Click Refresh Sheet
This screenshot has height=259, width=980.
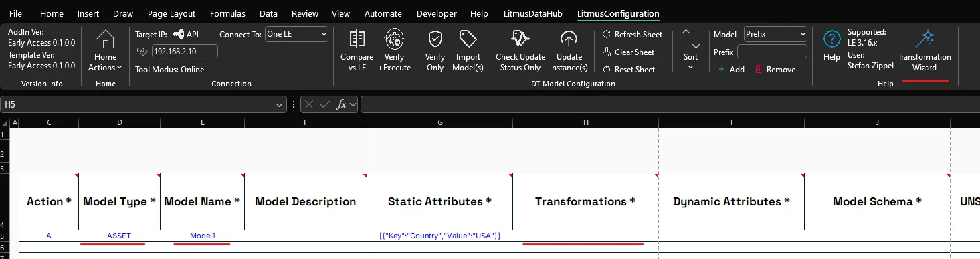[632, 35]
